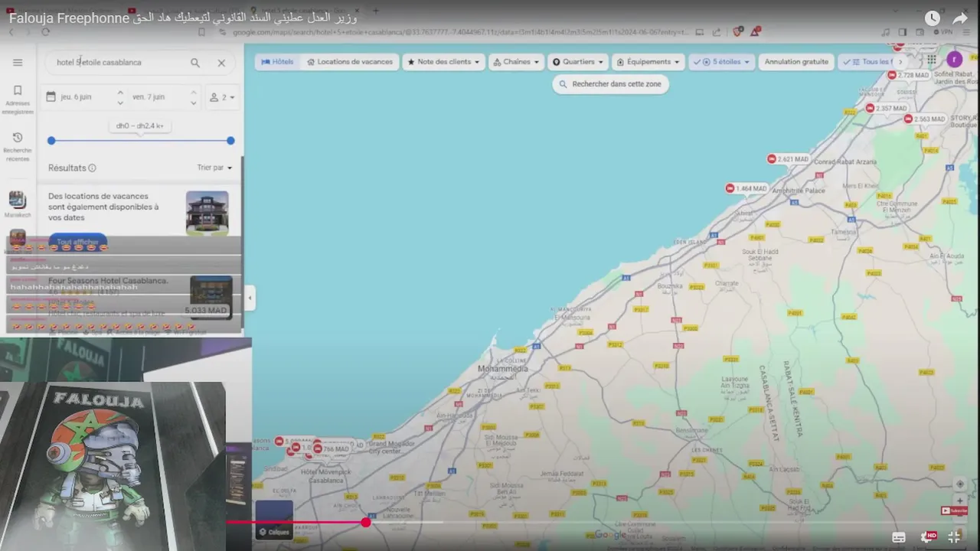The image size is (980, 551).
Task: Select the Locations de vacances tab
Action: [x=350, y=62]
